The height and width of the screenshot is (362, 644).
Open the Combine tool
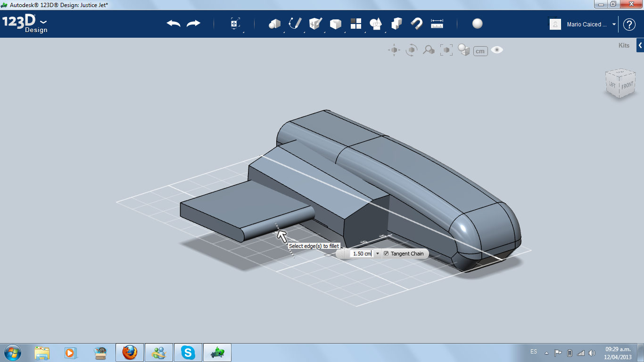(396, 24)
